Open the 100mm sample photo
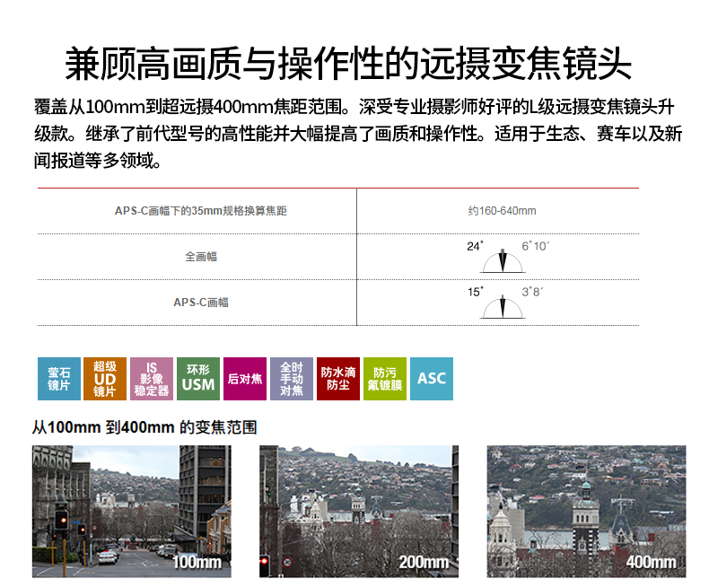Viewport: 709px width, 588px height. point(132,511)
